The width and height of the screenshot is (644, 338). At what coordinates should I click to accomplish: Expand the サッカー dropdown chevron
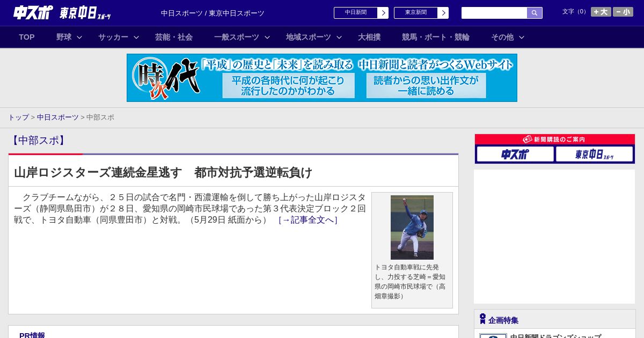tap(136, 37)
